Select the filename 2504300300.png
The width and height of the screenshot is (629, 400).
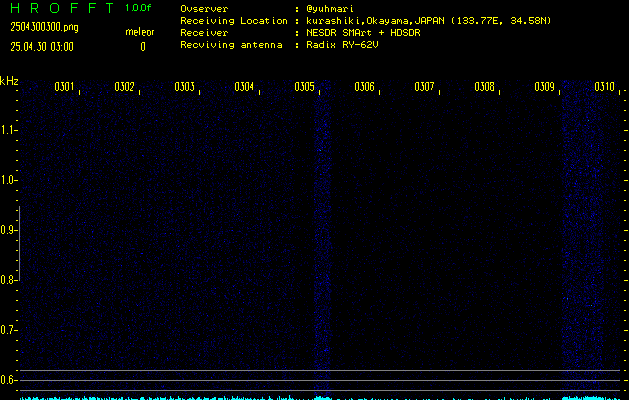click(x=44, y=27)
